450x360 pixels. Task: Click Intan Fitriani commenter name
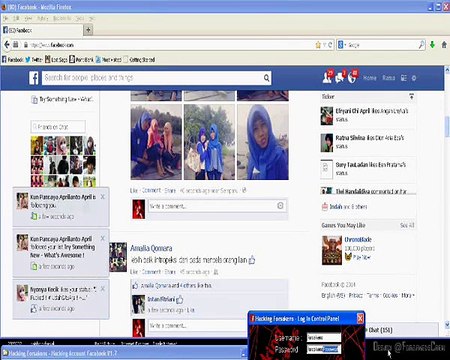(161, 299)
